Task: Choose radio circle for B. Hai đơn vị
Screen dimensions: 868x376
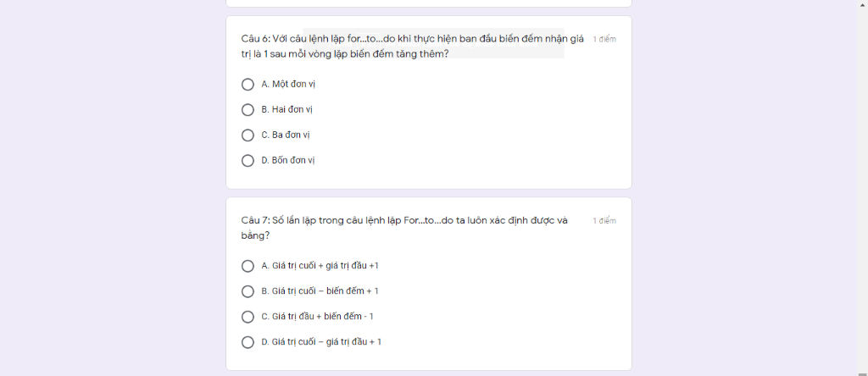Action: pos(248,110)
